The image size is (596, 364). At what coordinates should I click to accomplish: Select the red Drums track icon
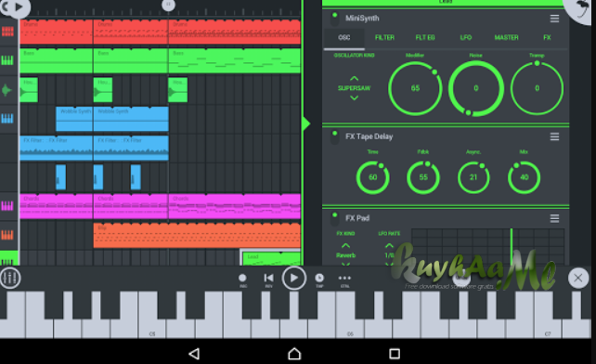coord(7,32)
